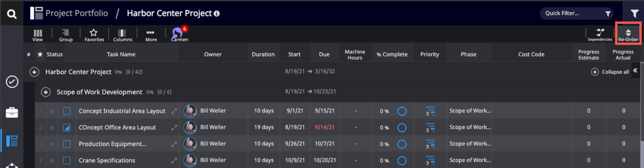Click Progress Estimate column header
This screenshot has width=644, height=168.
588,55
